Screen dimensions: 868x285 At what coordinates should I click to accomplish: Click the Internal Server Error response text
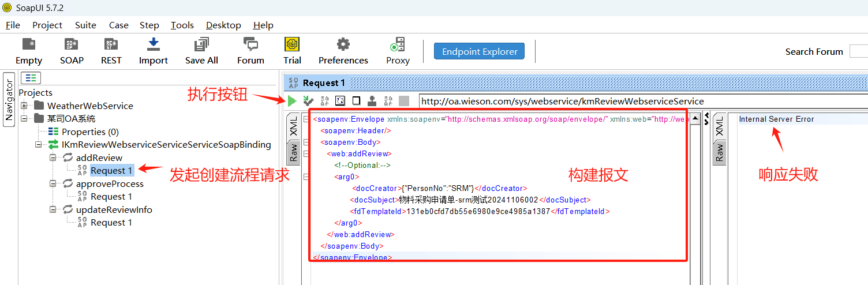click(x=776, y=119)
